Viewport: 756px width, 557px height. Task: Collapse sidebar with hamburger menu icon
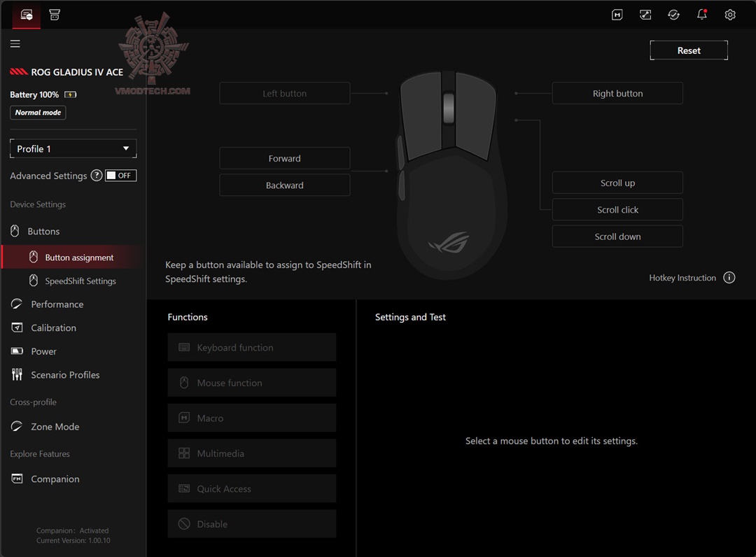(x=15, y=44)
